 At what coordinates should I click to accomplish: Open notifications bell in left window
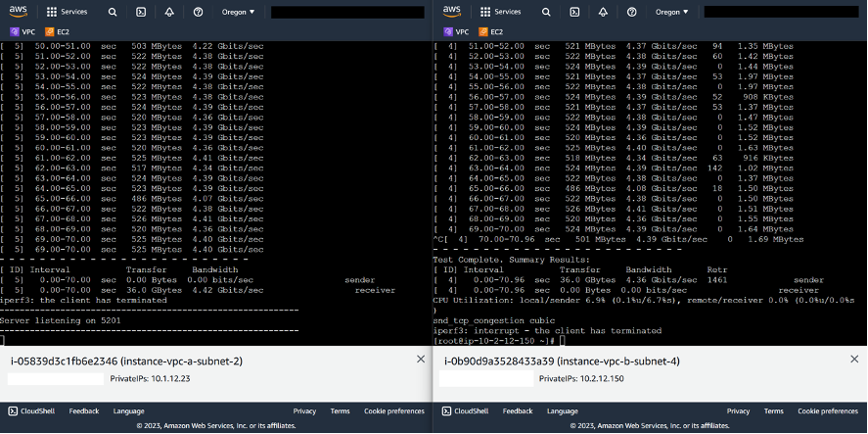pos(169,12)
